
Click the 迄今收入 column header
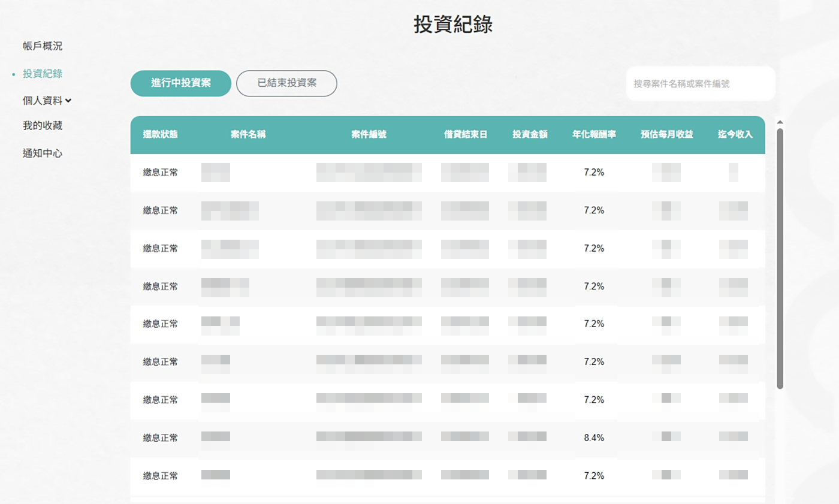pyautogui.click(x=735, y=135)
